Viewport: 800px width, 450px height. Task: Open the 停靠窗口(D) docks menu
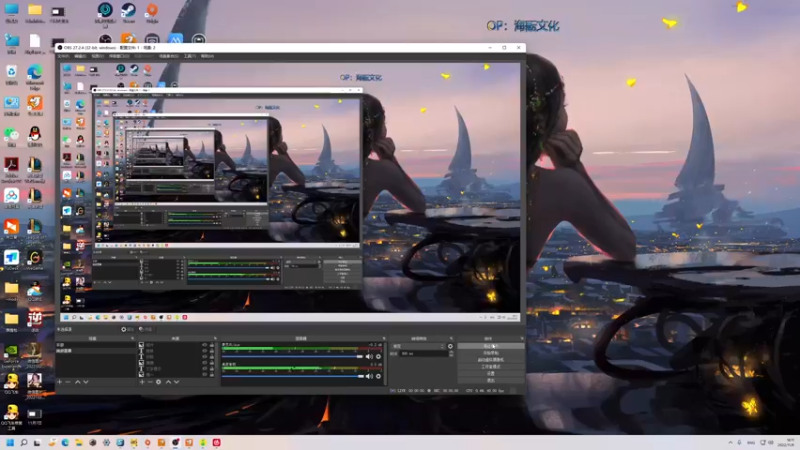click(119, 56)
